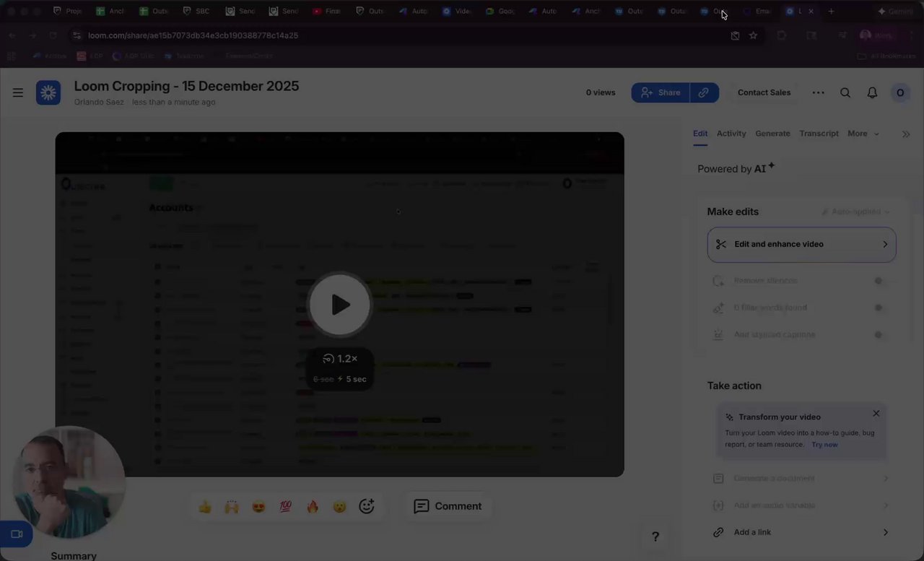Click the browser back arrow
The width and height of the screenshot is (924, 561).
coord(12,35)
